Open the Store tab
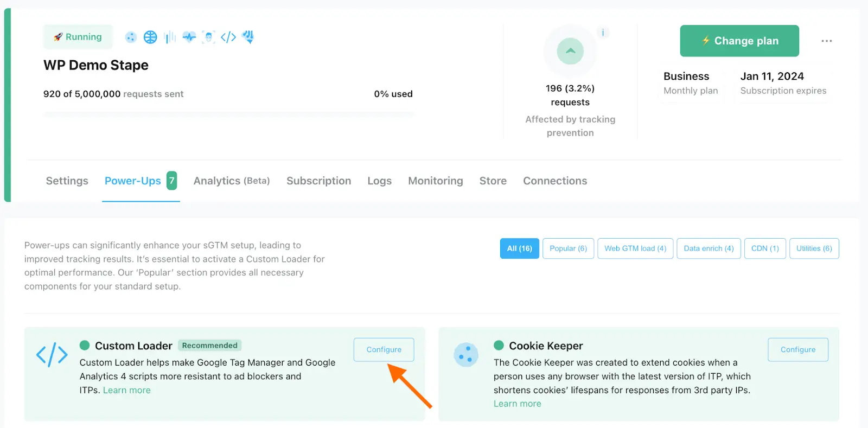868x428 pixels. 493,181
